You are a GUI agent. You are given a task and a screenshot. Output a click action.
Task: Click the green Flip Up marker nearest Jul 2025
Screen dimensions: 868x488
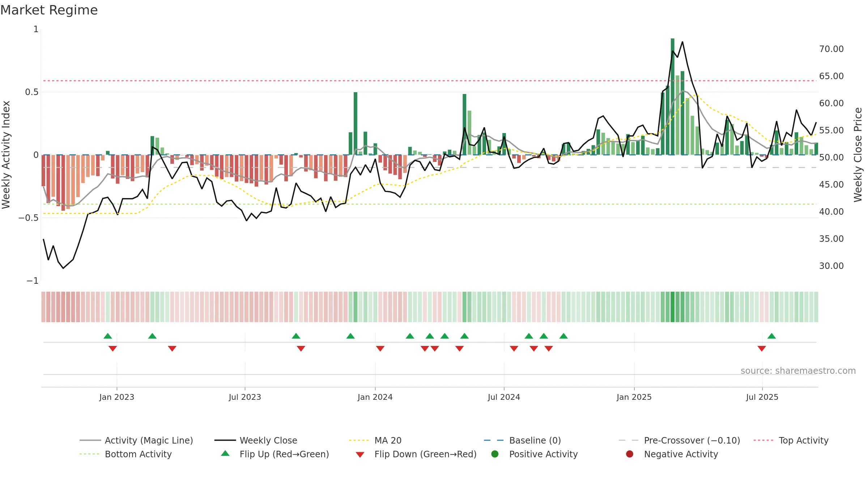pyautogui.click(x=771, y=336)
